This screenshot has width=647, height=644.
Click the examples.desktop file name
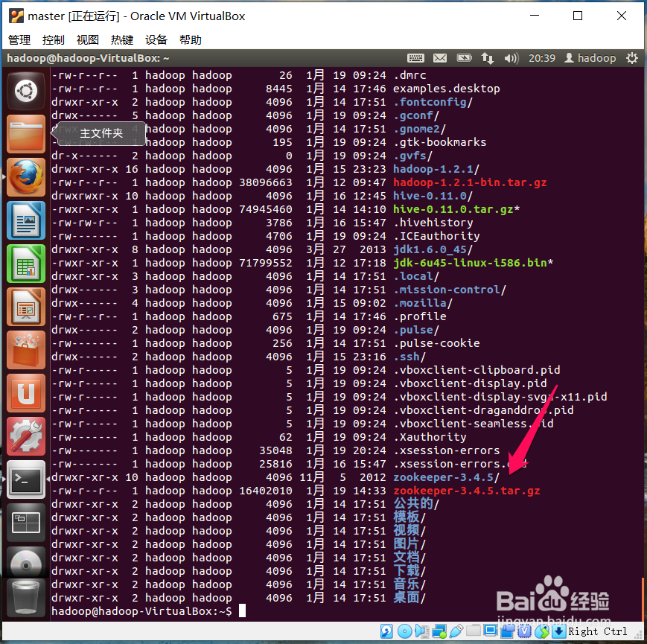pos(447,89)
